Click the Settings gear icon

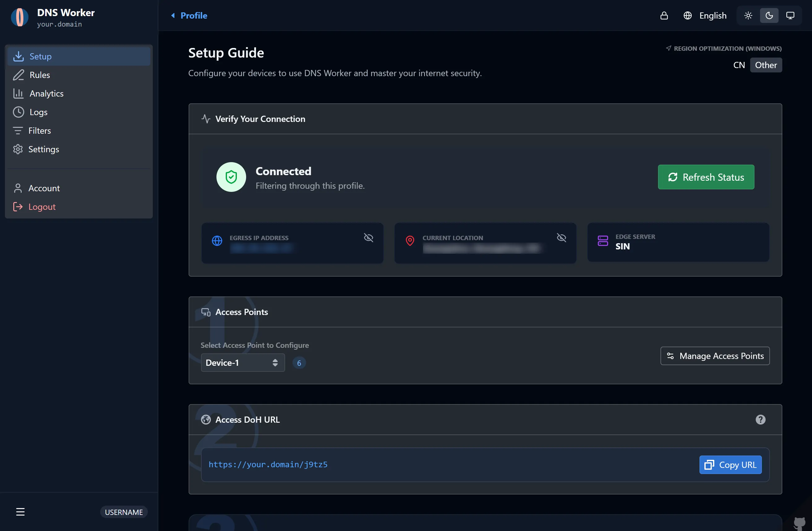(18, 149)
